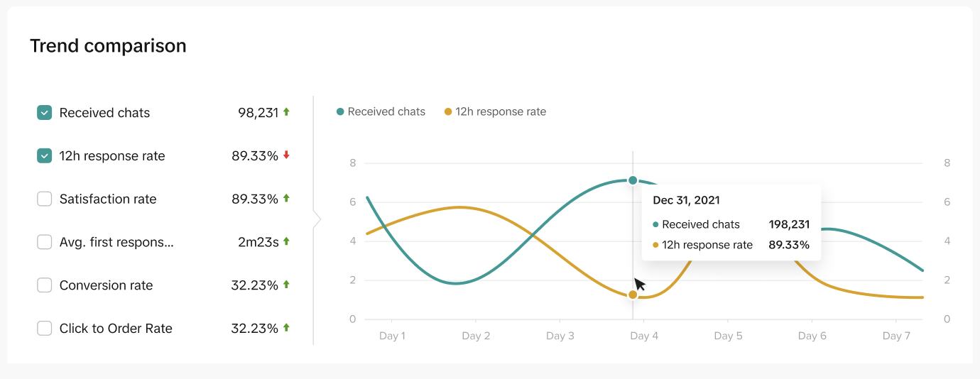The height and width of the screenshot is (379, 980).
Task: Click green up arrow next to Satisfaction rate value
Action: [286, 198]
